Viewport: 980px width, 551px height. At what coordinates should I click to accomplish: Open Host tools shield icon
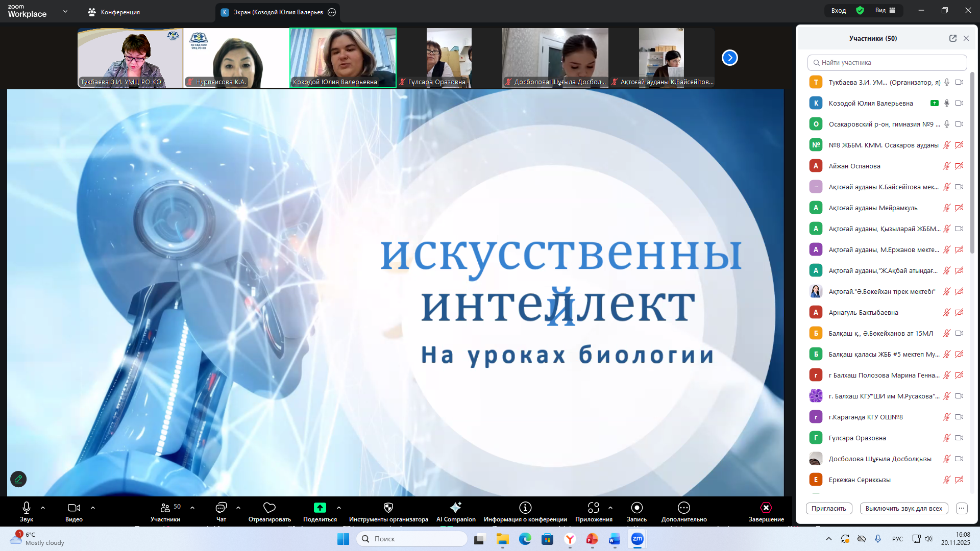coord(388,508)
